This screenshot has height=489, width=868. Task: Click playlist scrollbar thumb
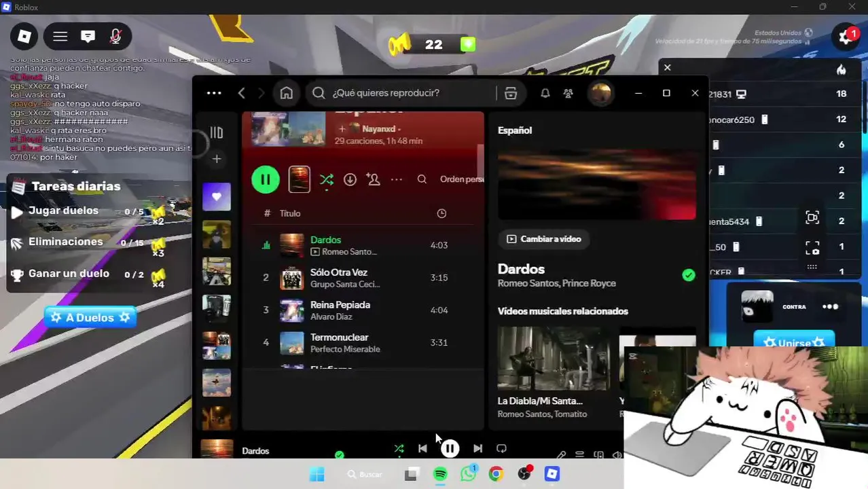tap(480, 160)
